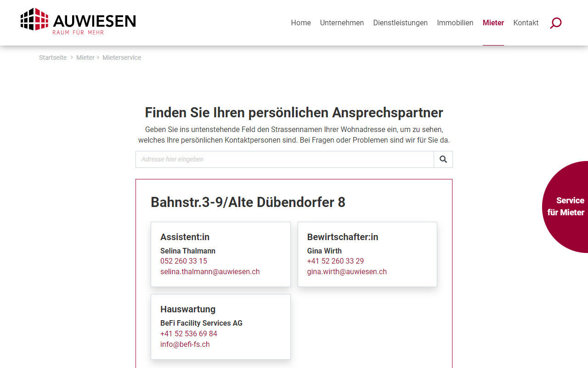Email selina.thalmann@auwiesen.ch
Image resolution: width=588 pixels, height=368 pixels.
(x=210, y=271)
